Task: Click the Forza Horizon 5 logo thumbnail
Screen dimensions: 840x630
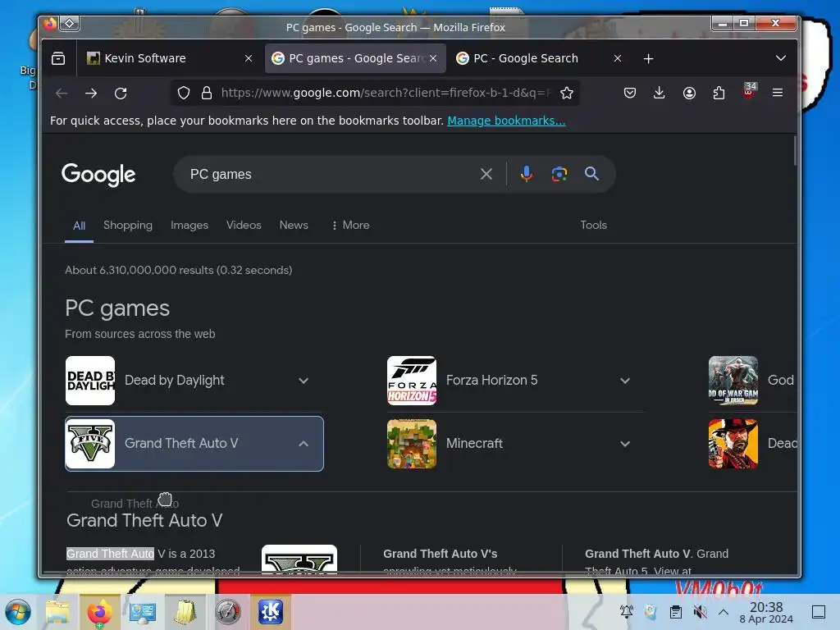Action: point(412,381)
